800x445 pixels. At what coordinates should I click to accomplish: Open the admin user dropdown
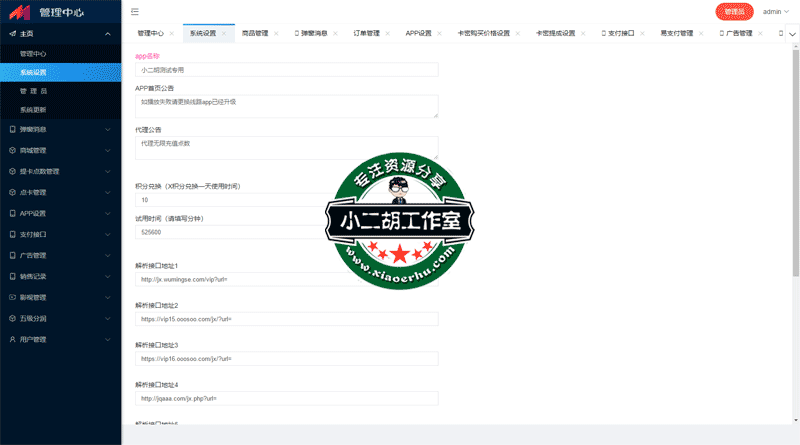776,12
